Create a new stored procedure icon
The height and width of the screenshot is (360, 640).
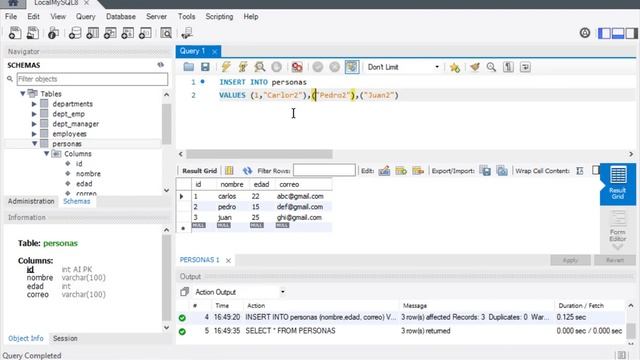pos(127,33)
